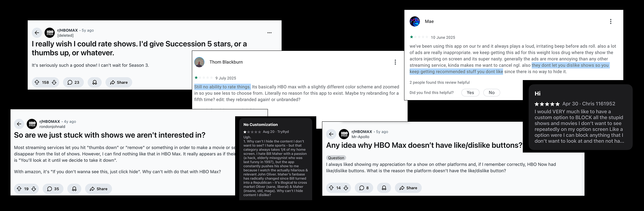Click the reviewer name Mae
644x211 pixels.
[x=429, y=21]
